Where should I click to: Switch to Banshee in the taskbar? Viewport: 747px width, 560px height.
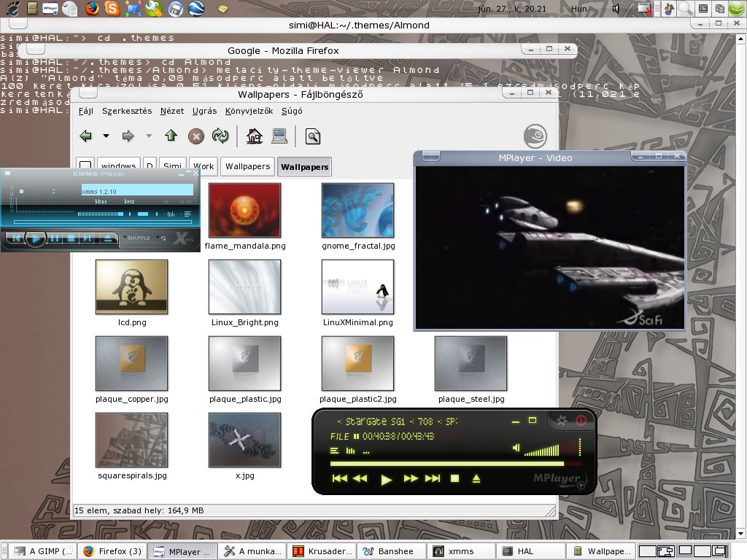[390, 551]
